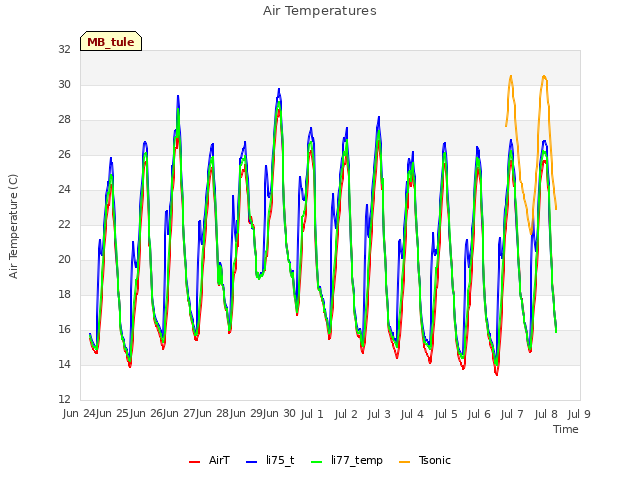Click the Jul 2 x-axis date label

pos(346,414)
